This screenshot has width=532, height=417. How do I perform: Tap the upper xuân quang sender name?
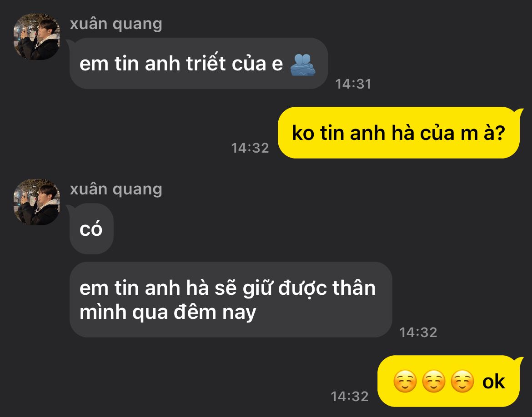point(116,24)
